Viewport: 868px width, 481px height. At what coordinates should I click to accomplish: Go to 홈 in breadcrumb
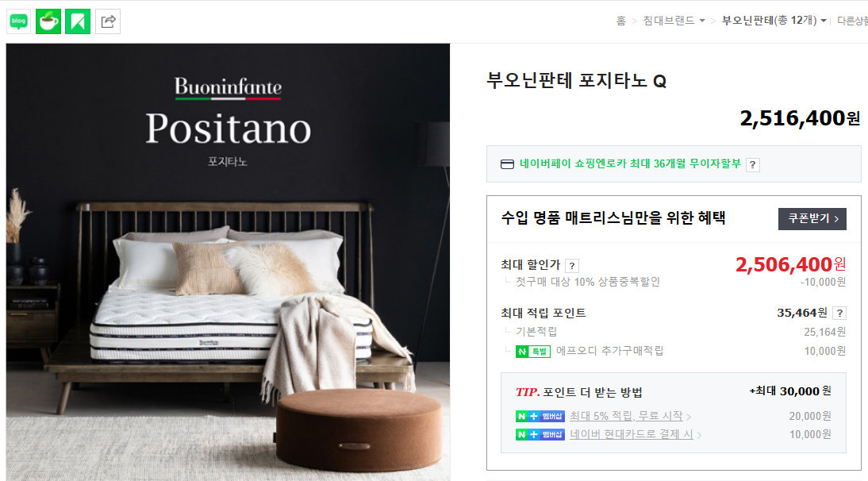(620, 21)
